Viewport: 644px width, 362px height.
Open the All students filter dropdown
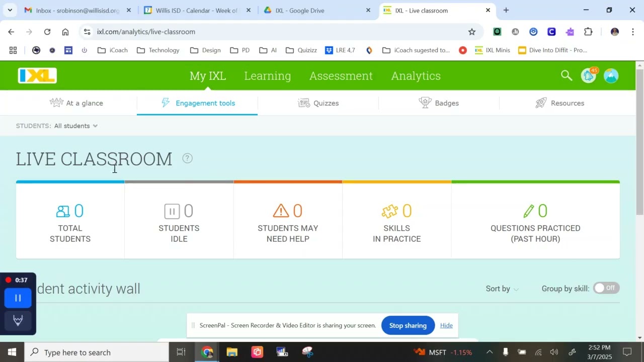[x=76, y=126]
